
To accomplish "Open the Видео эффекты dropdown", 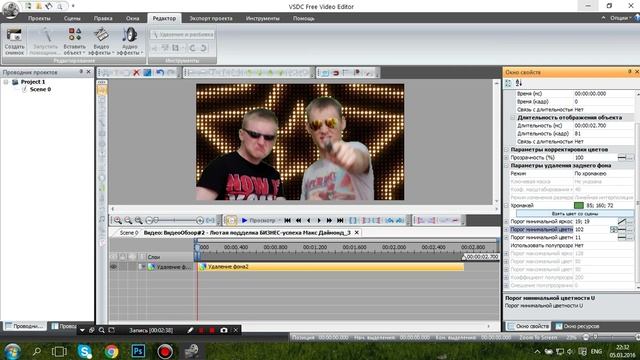I will 101,41.
